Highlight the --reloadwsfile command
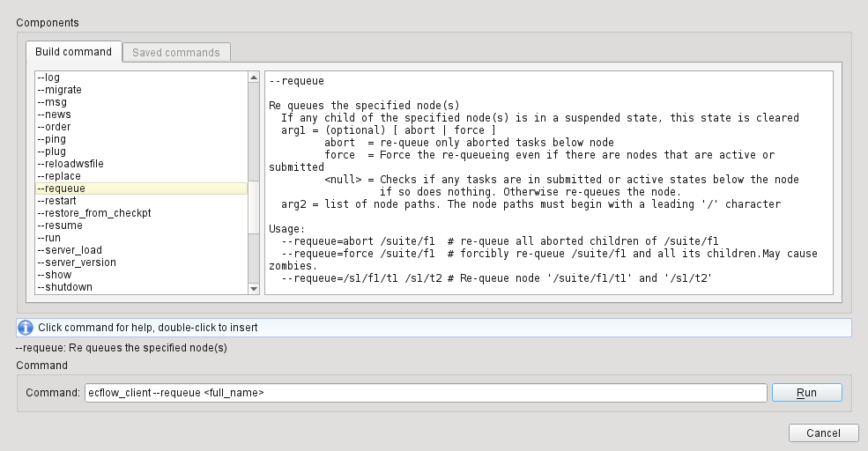868x451 pixels. (x=70, y=164)
